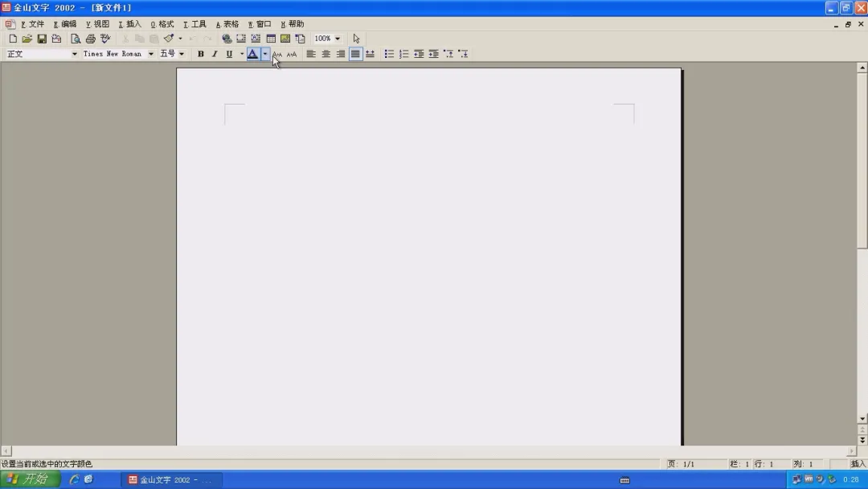This screenshot has height=489, width=868.
Task: Open the 帮助 menu
Action: (293, 24)
